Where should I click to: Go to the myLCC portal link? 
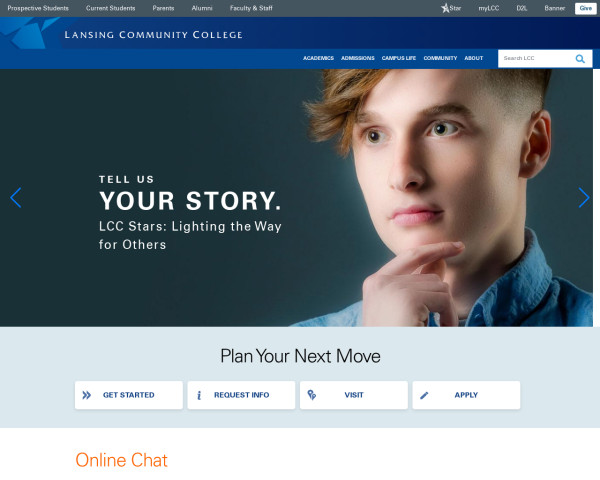coord(489,8)
